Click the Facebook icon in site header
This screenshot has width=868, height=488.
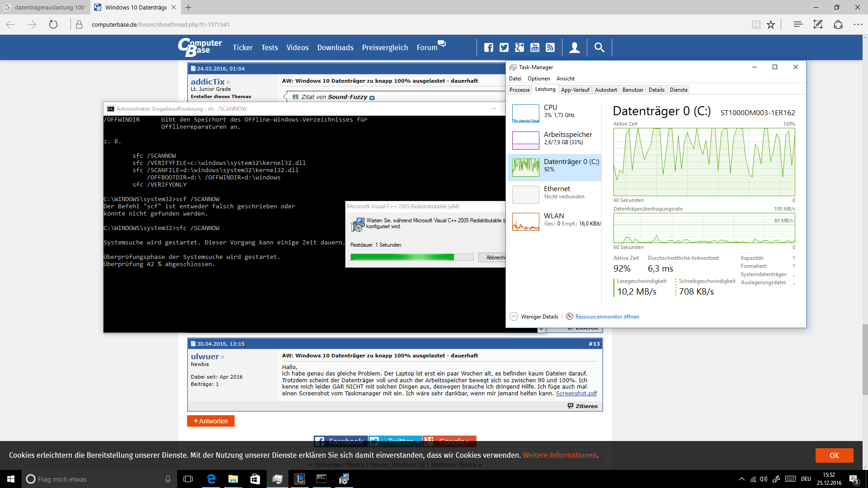point(489,47)
